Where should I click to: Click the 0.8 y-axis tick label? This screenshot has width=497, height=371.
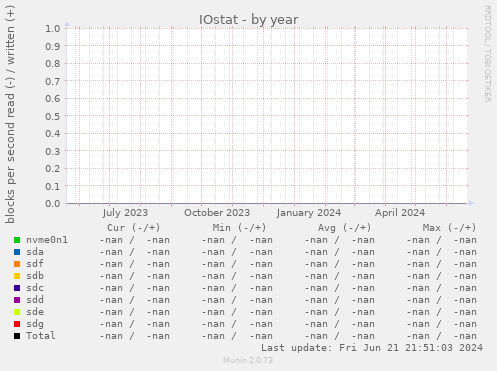[x=53, y=64]
